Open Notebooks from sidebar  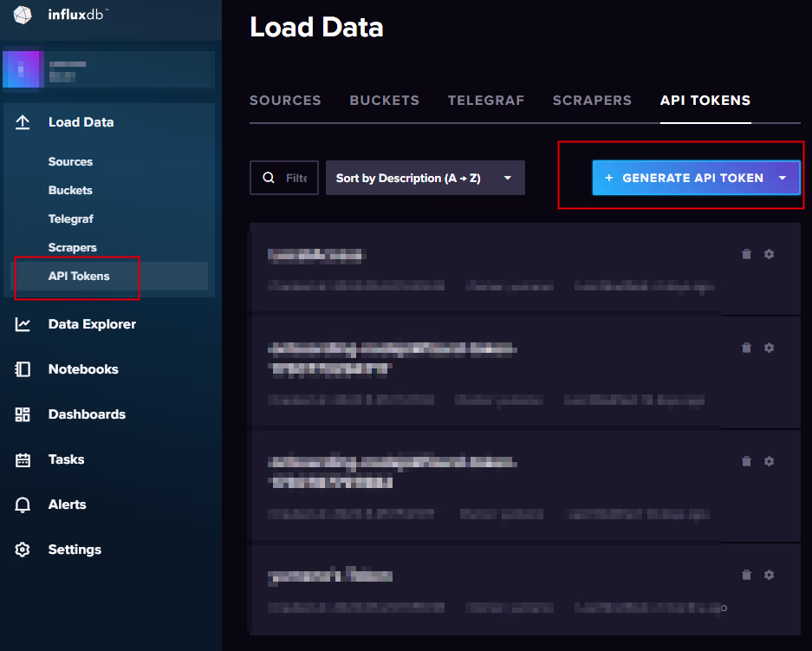click(83, 369)
